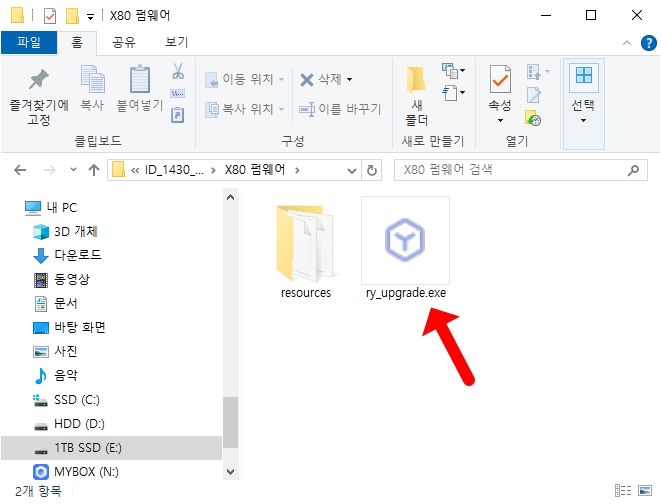Expand the 선택 selection dropdown
Screen dimensions: 661x504
point(582,120)
